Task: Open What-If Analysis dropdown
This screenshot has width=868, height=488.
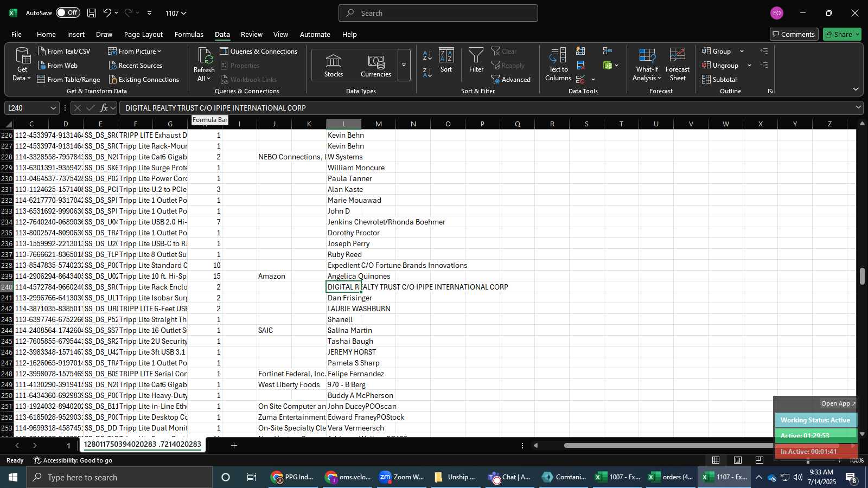Action: click(x=647, y=64)
